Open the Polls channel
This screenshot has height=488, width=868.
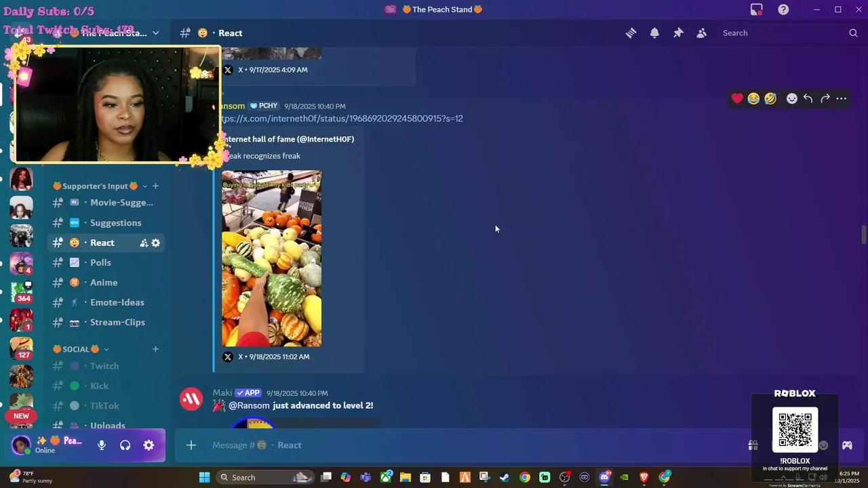point(106,262)
